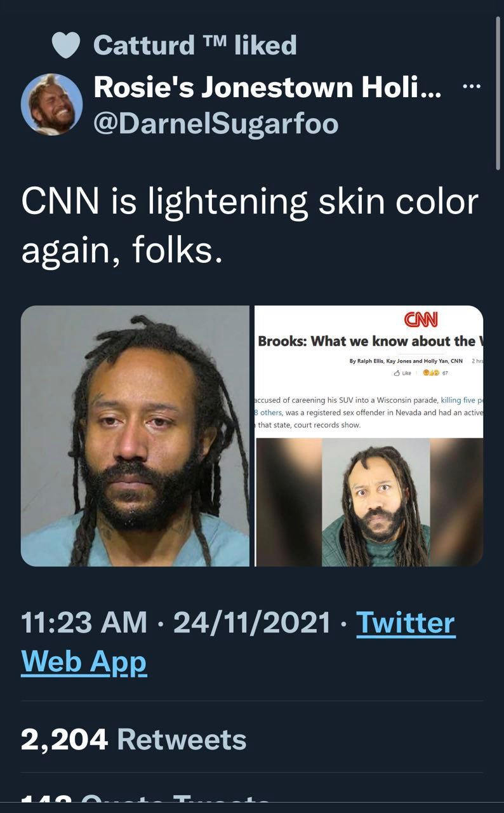This screenshot has height=813, width=504.
Task: Click the heart icon beside Catturd liked
Action: coord(65,44)
